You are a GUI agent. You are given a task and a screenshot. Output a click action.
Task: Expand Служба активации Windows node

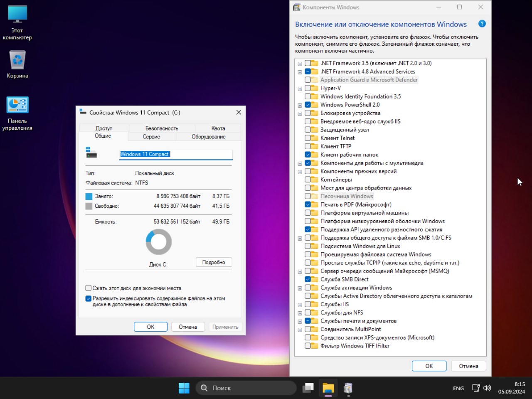tap(300, 288)
